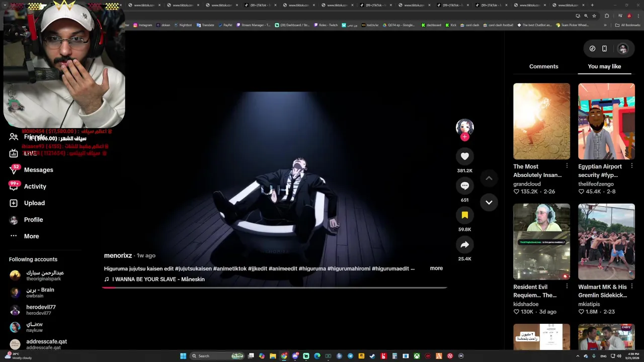Toggle the yellow bookmark favorite icon
The image size is (644, 362).
point(464,215)
